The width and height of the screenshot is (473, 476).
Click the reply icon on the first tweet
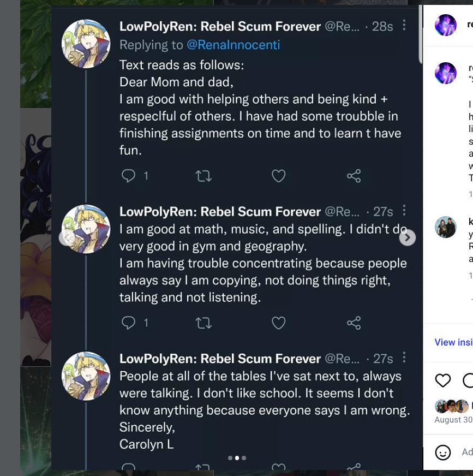128,176
